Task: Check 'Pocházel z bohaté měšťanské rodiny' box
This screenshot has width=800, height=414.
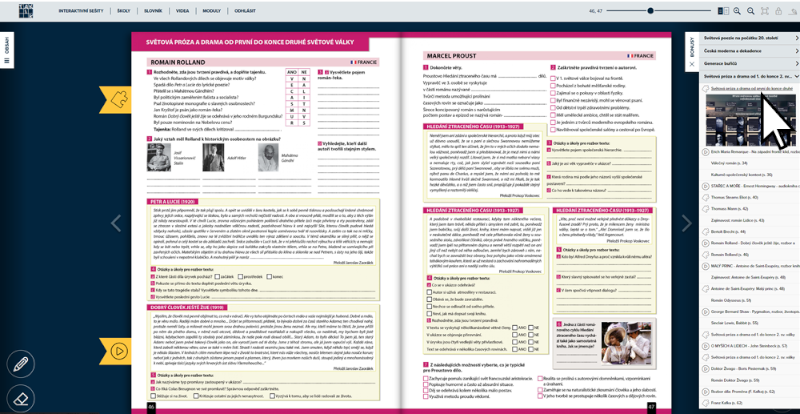Action: (x=553, y=86)
